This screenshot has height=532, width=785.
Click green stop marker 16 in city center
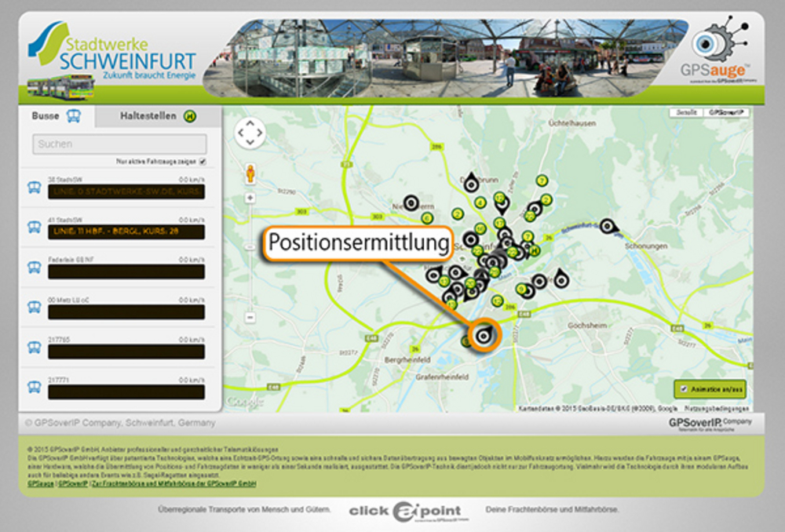480,229
